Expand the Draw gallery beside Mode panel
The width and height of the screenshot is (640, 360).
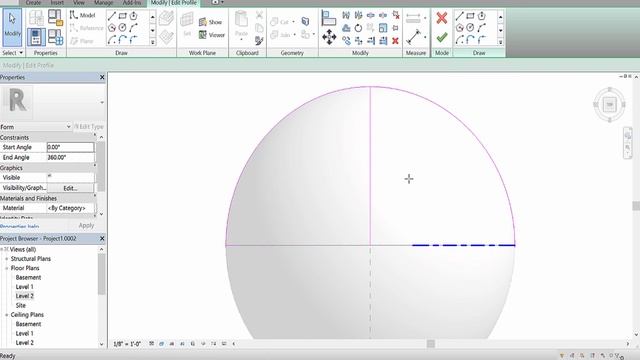pos(500,41)
